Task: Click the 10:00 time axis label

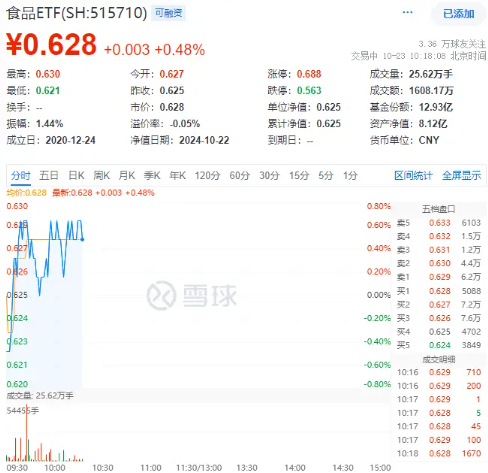Action: [x=55, y=468]
